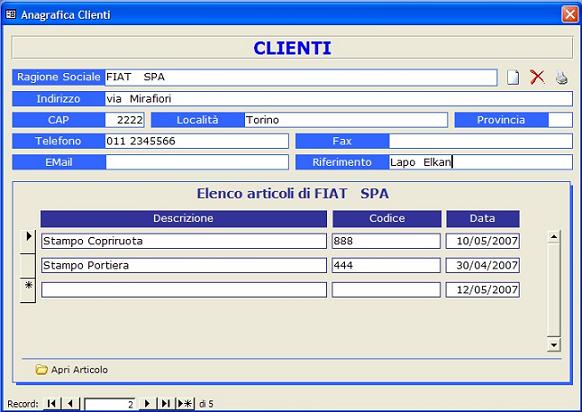The width and height of the screenshot is (582, 412).
Task: Click the printer icon
Action: tap(561, 78)
